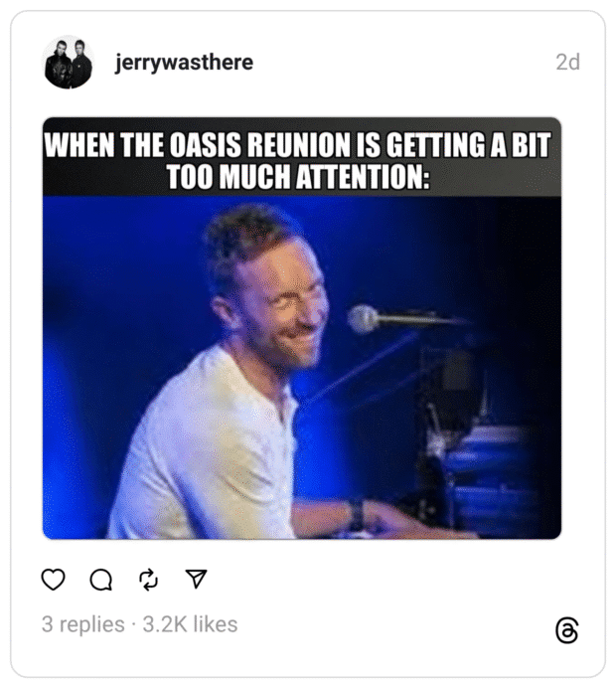Share the post via paper plane icon

pos(196,579)
